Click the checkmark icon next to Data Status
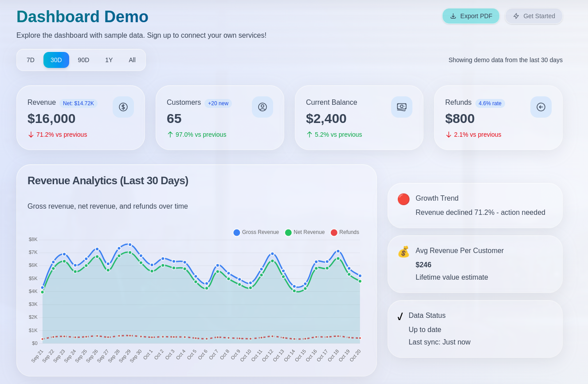The width and height of the screenshot is (588, 384). (400, 317)
